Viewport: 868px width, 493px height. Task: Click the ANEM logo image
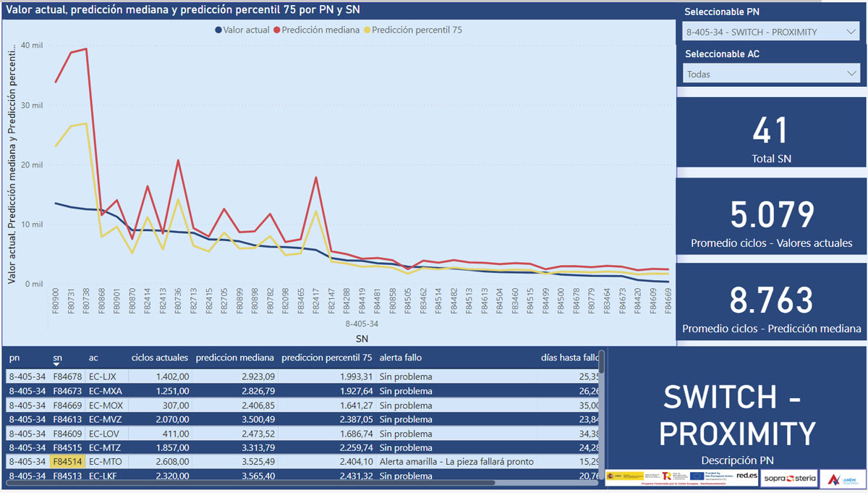coord(842,478)
